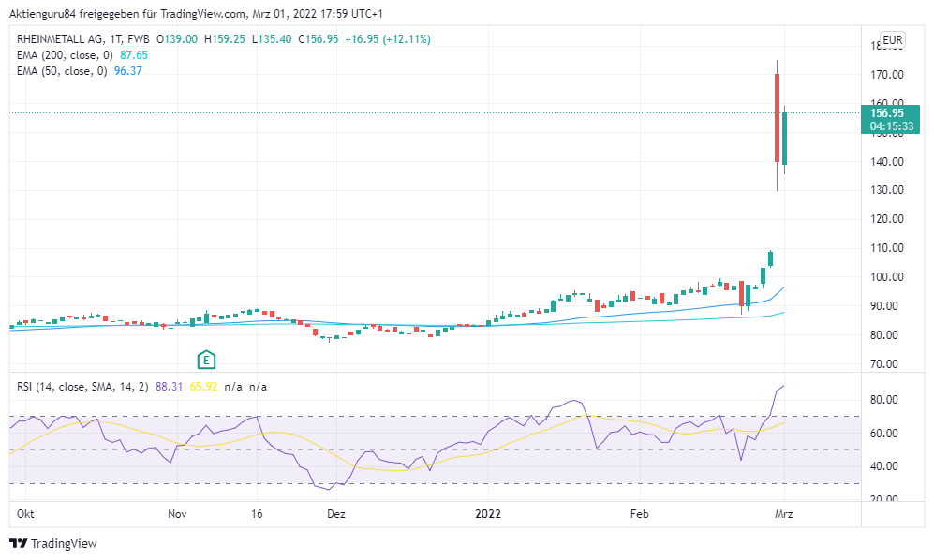
Task: Click the high price H159.25
Action: pos(225,39)
